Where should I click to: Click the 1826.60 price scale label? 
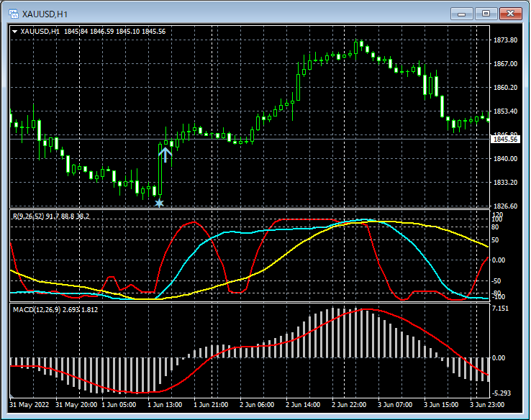[506, 206]
